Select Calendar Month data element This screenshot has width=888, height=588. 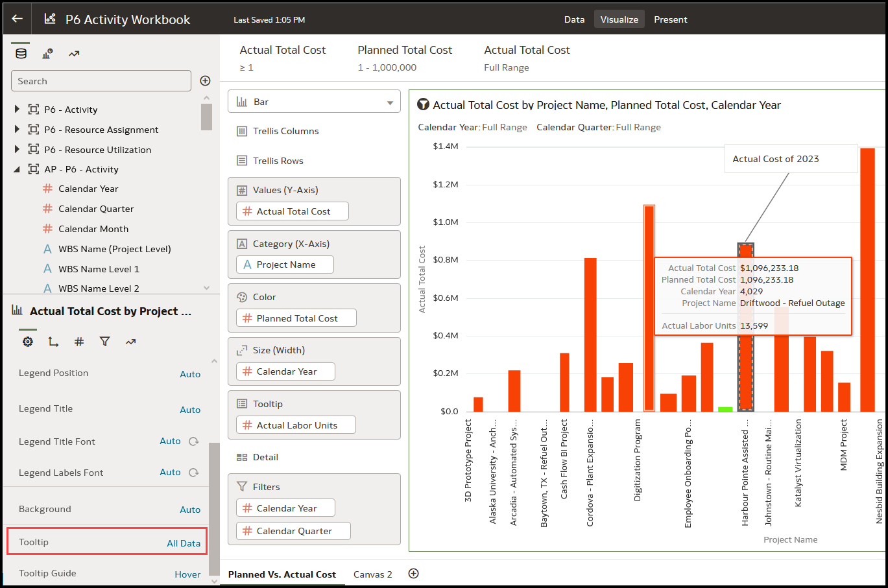93,229
